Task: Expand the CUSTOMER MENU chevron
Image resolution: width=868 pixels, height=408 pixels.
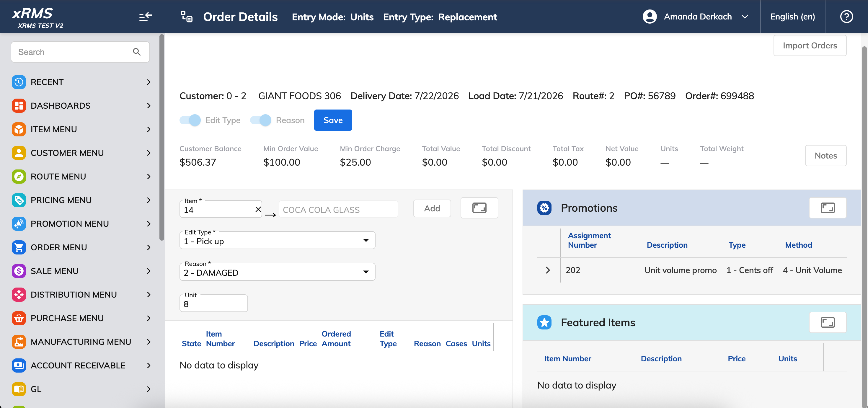Action: pos(149,153)
